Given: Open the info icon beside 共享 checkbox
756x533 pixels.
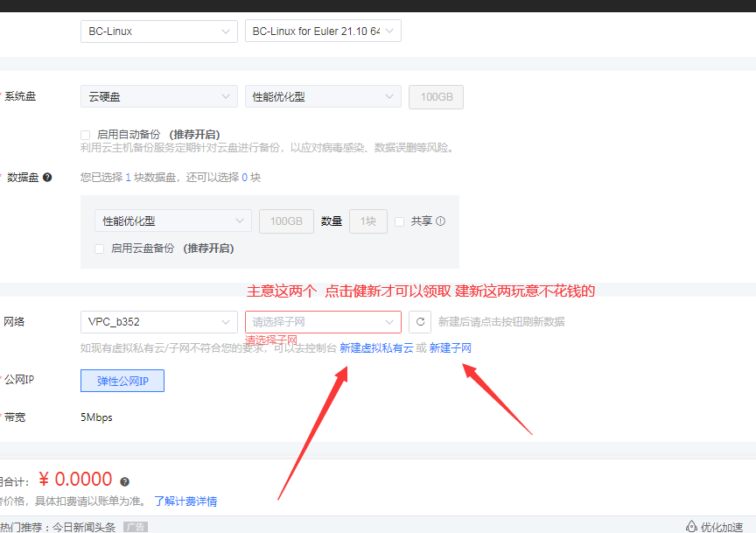Looking at the screenshot, I should pyautogui.click(x=442, y=221).
